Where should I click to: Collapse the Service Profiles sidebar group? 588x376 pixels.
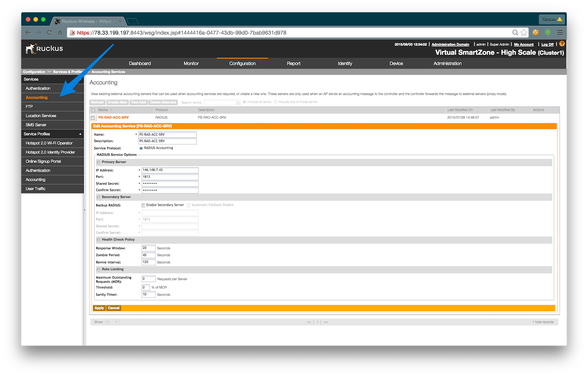80,134
